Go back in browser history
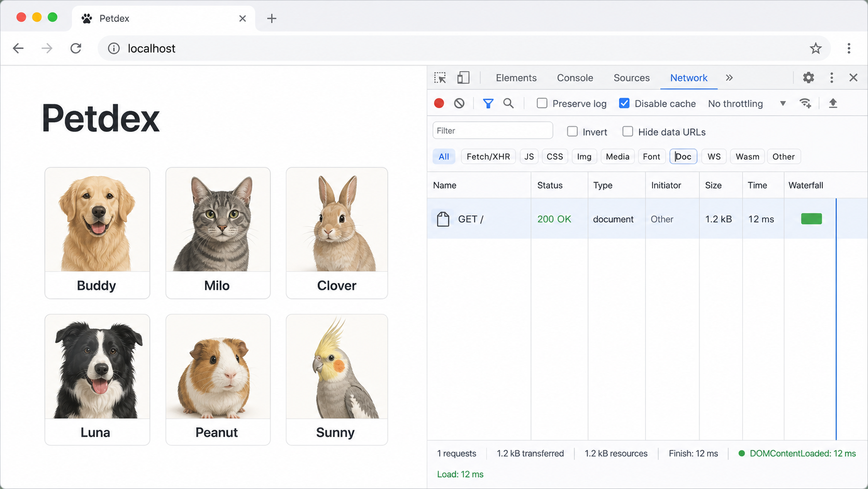This screenshot has height=489, width=868. (x=19, y=48)
